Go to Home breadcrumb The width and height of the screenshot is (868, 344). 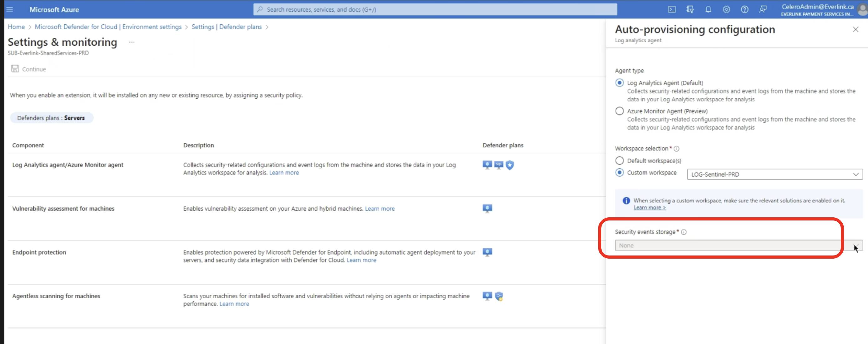click(16, 27)
